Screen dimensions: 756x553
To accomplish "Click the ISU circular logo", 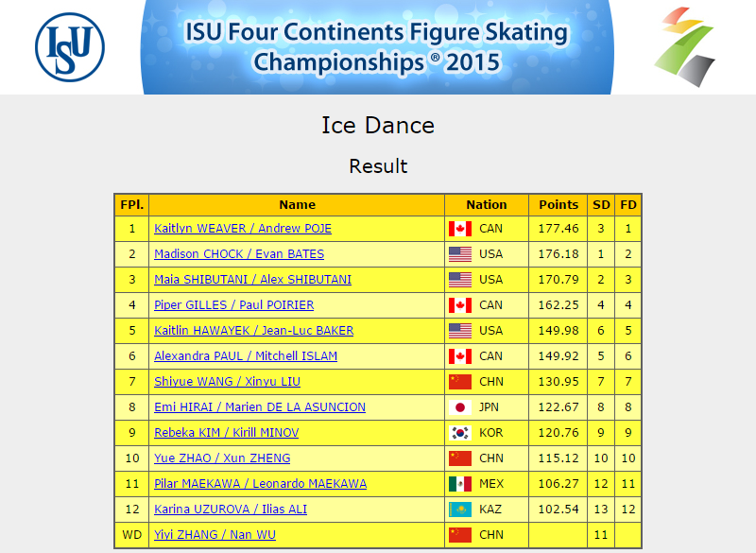I will point(70,47).
